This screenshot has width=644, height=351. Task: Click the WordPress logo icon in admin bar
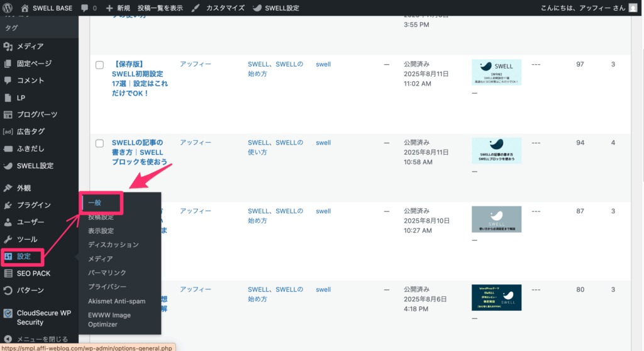pyautogui.click(x=8, y=8)
